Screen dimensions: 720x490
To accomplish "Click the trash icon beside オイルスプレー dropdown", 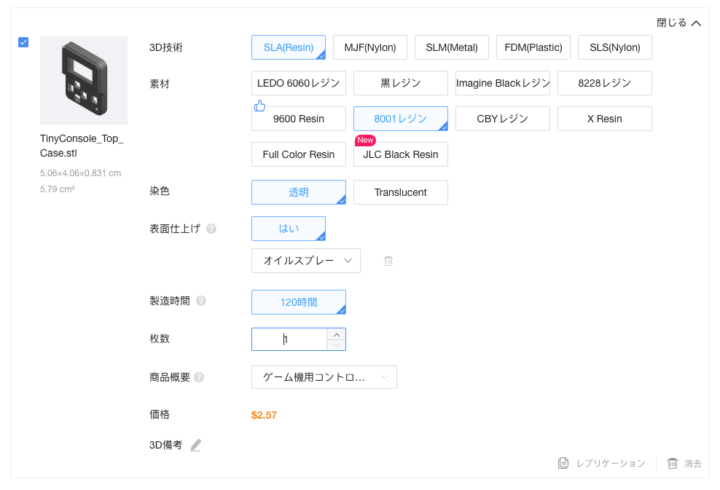I will 388,261.
